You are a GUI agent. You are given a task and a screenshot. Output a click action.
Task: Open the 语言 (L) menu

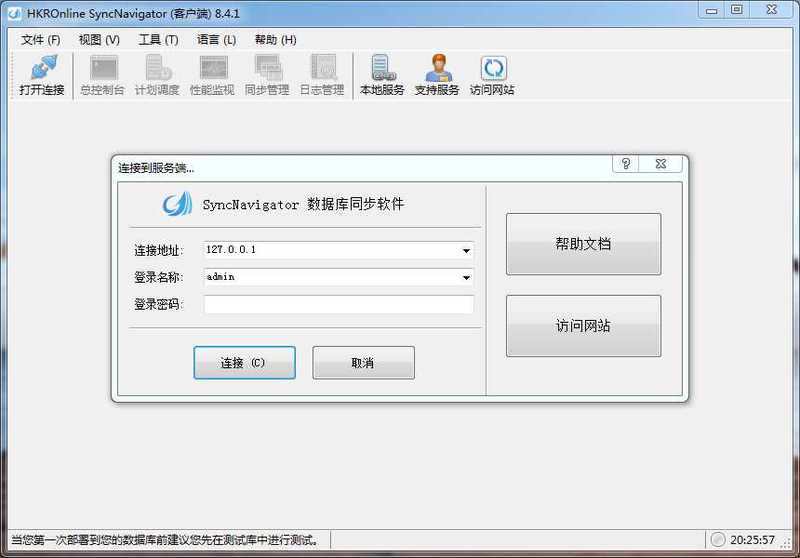point(216,40)
